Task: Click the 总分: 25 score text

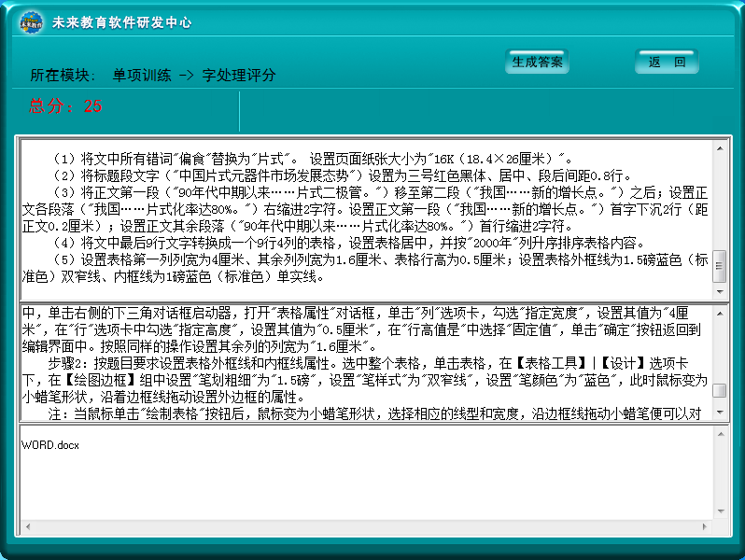Action: [x=65, y=105]
